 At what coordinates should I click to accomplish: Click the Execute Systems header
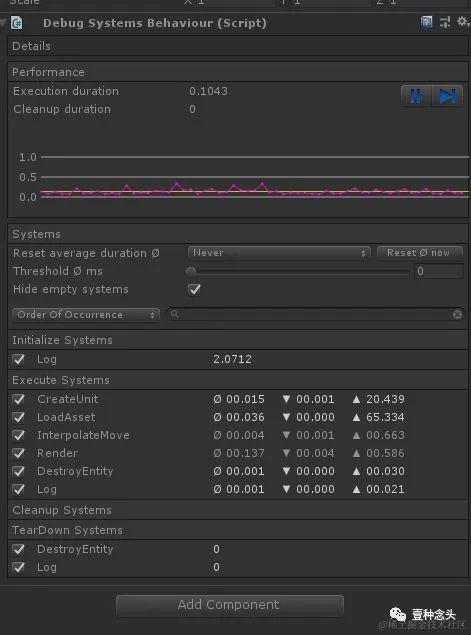[238, 380]
